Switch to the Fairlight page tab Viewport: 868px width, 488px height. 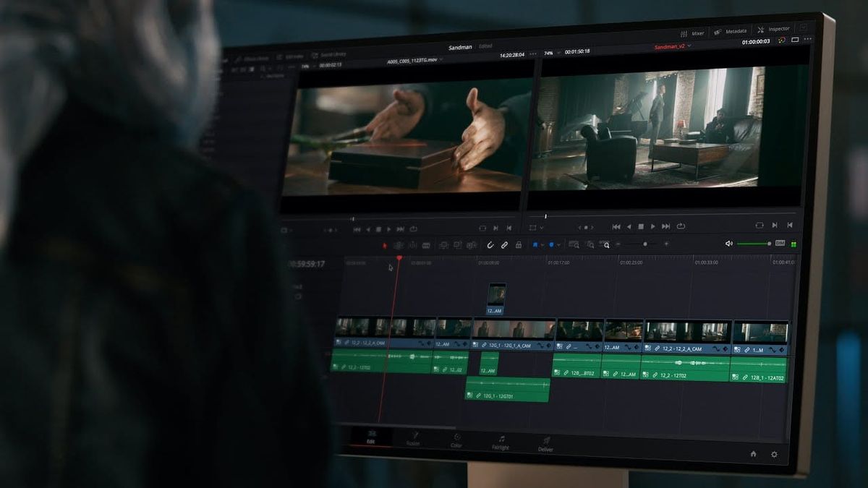pos(501,442)
